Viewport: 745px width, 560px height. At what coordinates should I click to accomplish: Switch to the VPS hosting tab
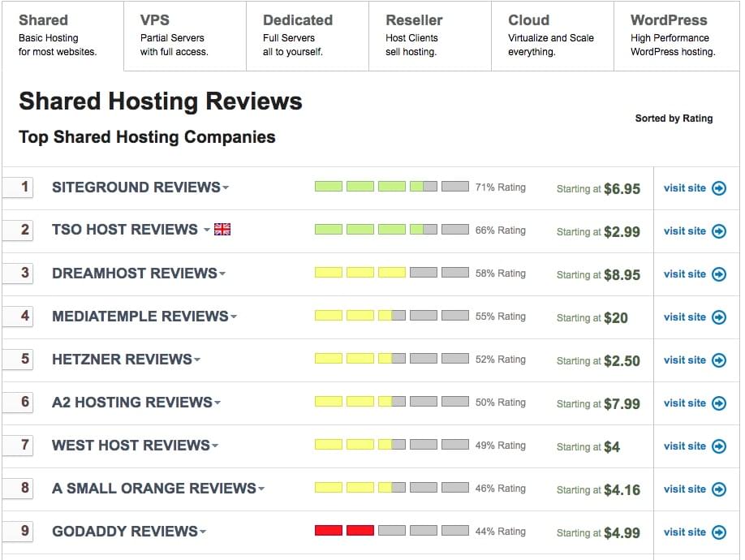coord(185,35)
